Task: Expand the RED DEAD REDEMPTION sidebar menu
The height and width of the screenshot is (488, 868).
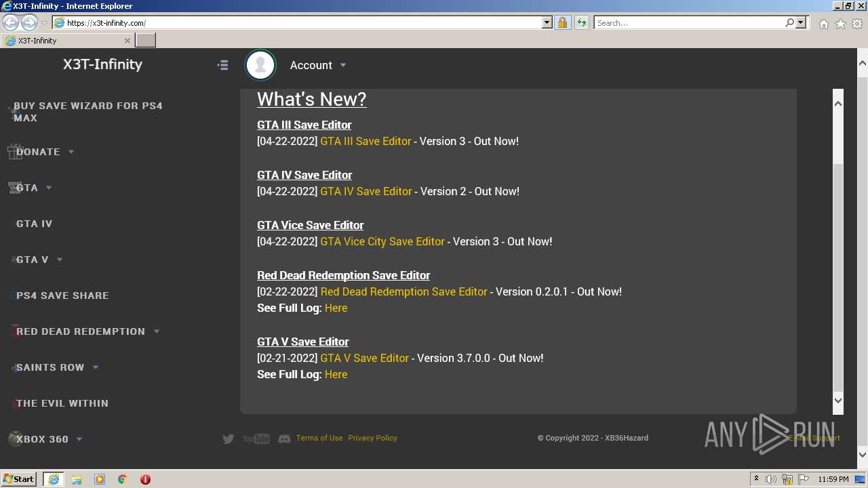Action: 157,331
